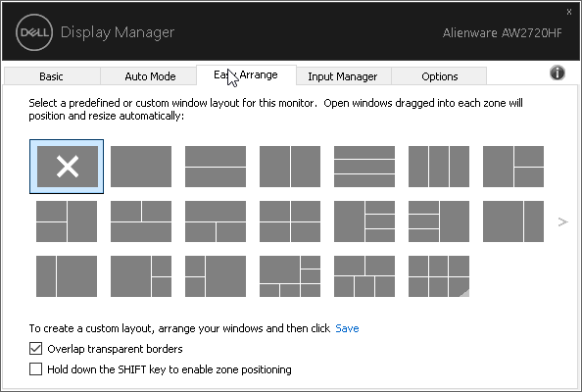Pick the two horizontal rows layout
The width and height of the screenshot is (582, 392).
(x=216, y=167)
